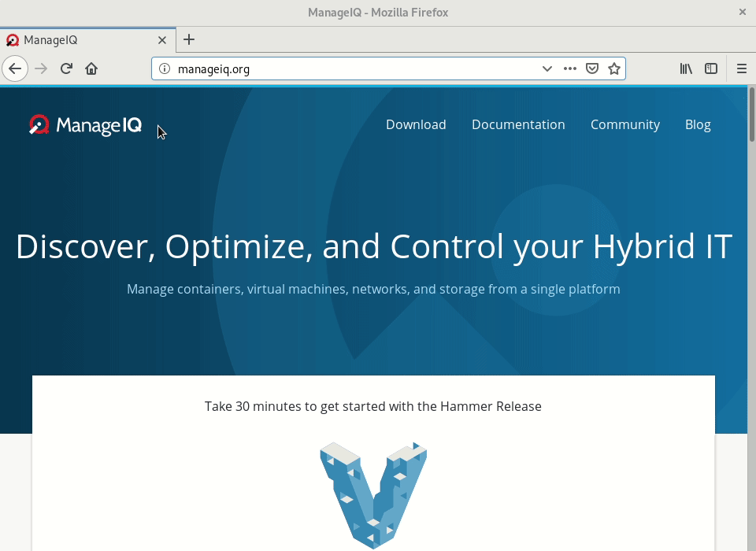Save page to Pocket

592,68
